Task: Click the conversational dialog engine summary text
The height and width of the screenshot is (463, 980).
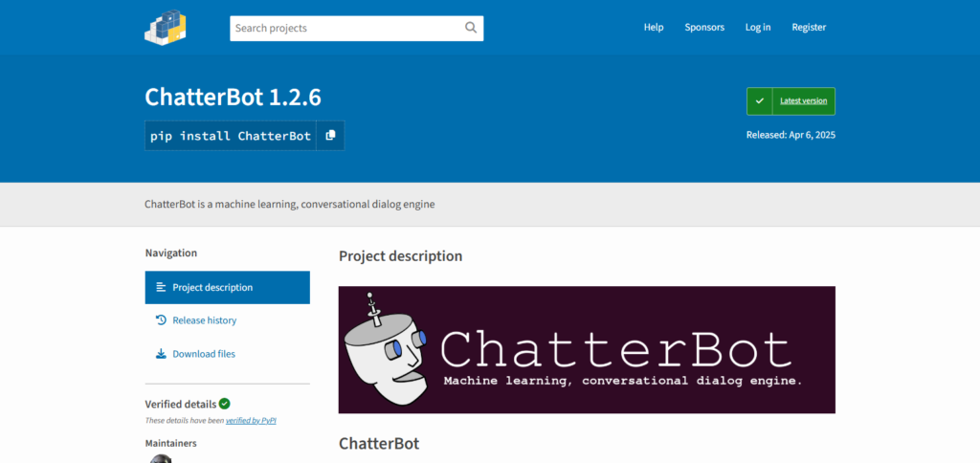Action: coord(289,205)
